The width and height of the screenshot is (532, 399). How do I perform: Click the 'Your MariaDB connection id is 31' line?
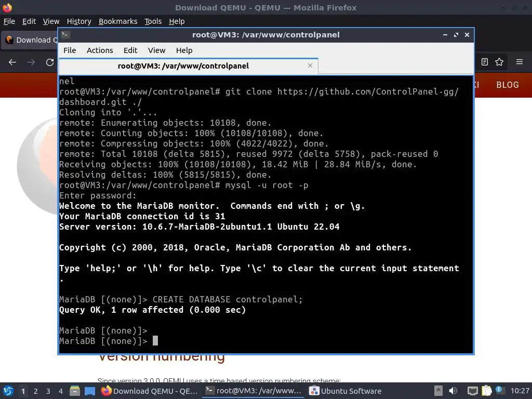click(x=142, y=217)
